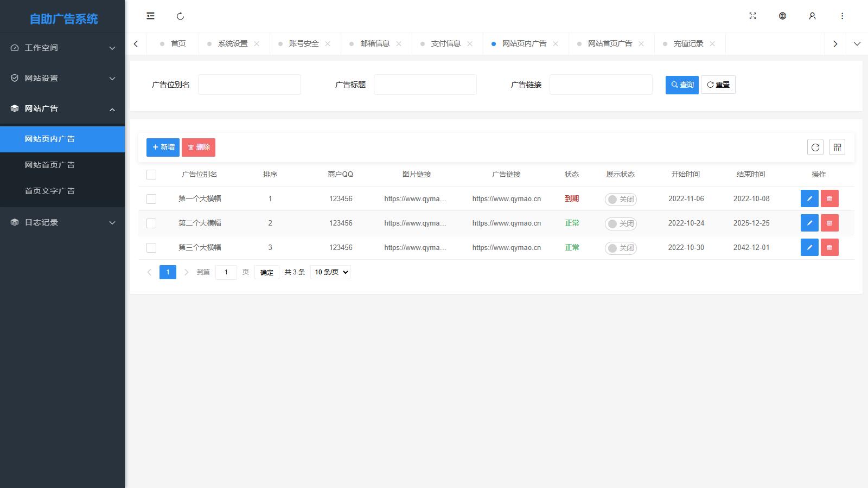The width and height of the screenshot is (868, 488).
Task: Check the row for 第二个大横幅
Action: click(x=151, y=223)
